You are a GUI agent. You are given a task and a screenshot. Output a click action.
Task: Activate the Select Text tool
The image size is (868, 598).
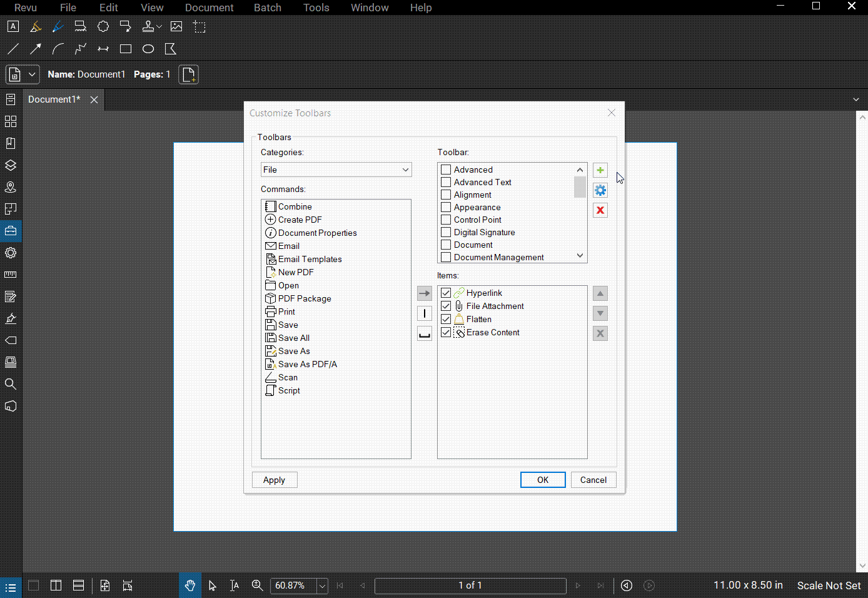pyautogui.click(x=235, y=585)
